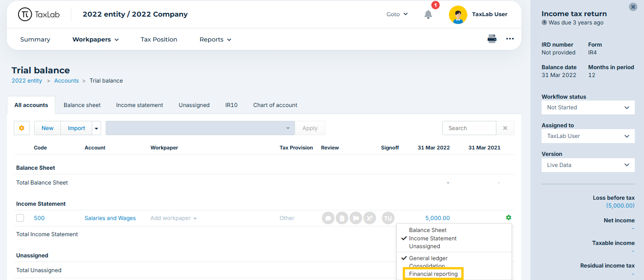Screen dimensions: 644x280
Task: Click the TaxLab logo
Action: (39, 14)
